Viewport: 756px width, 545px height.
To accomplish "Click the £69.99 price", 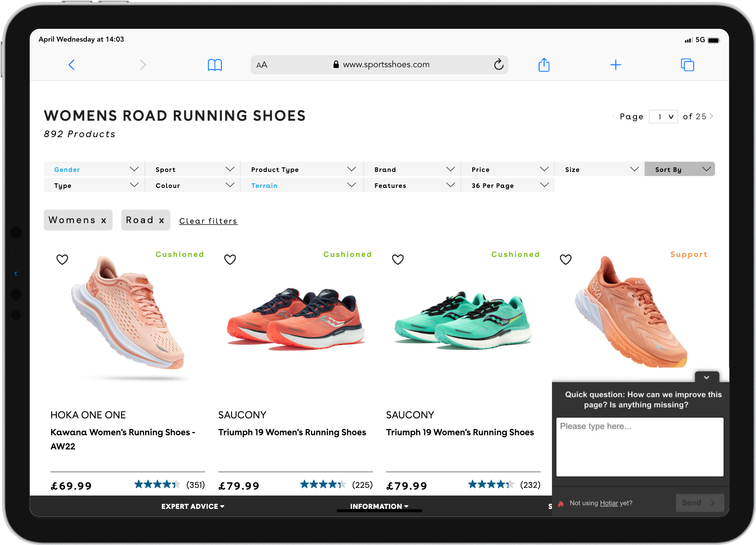I will click(x=71, y=486).
